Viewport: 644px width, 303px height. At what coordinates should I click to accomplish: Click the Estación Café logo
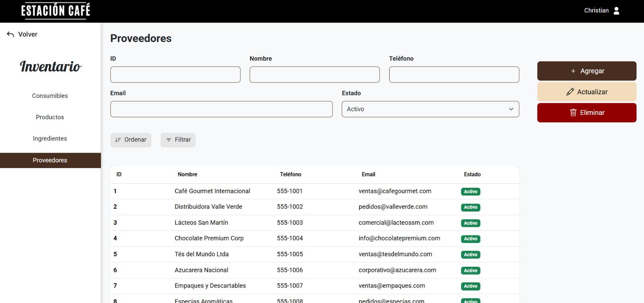[x=56, y=11]
